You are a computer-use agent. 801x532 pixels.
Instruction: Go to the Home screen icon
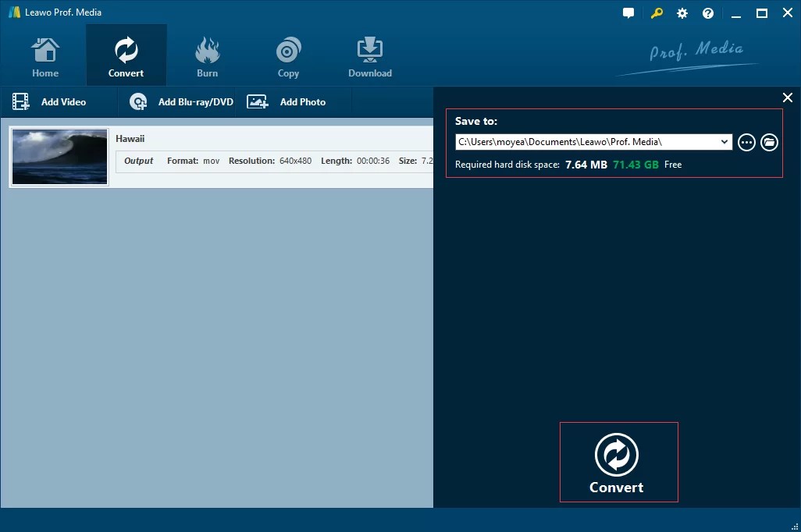[44, 55]
